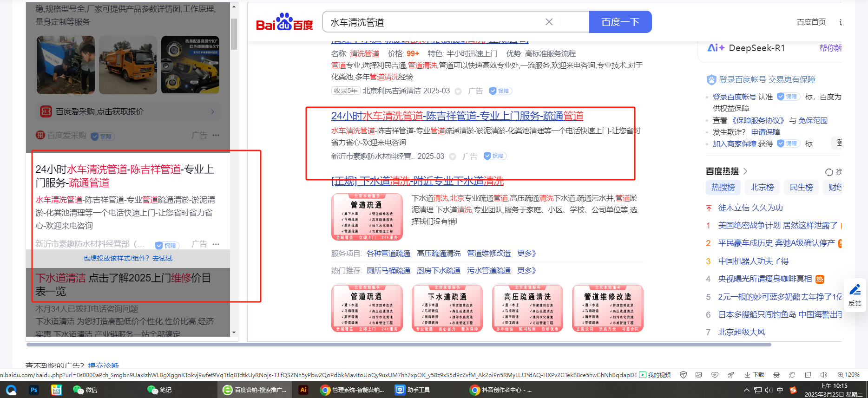
Task: Expand the hidden system tray icons
Action: click(746, 390)
